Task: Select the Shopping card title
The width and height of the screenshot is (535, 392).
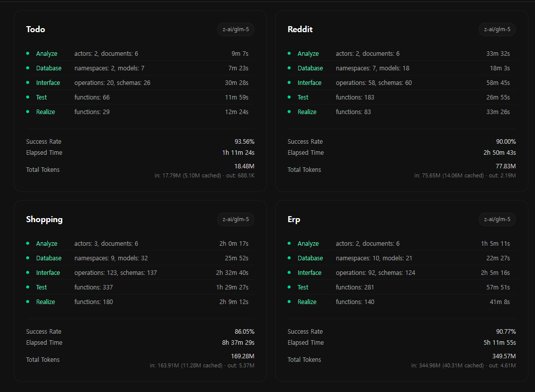Action: 44,219
